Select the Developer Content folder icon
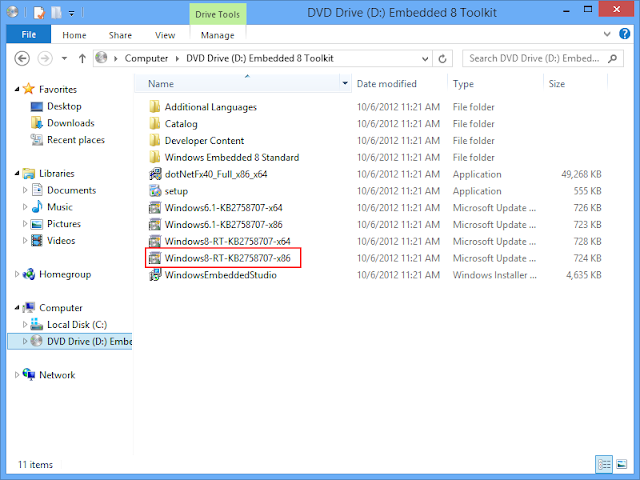Screen dimensions: 640x480 pos(155,140)
